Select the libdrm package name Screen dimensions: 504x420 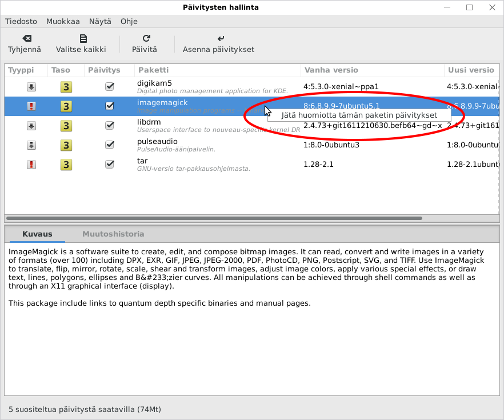tap(149, 122)
